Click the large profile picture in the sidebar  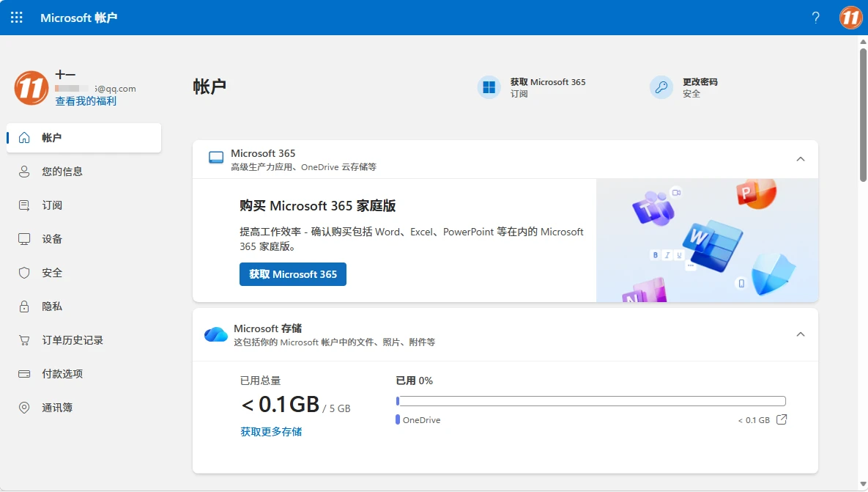coord(31,87)
